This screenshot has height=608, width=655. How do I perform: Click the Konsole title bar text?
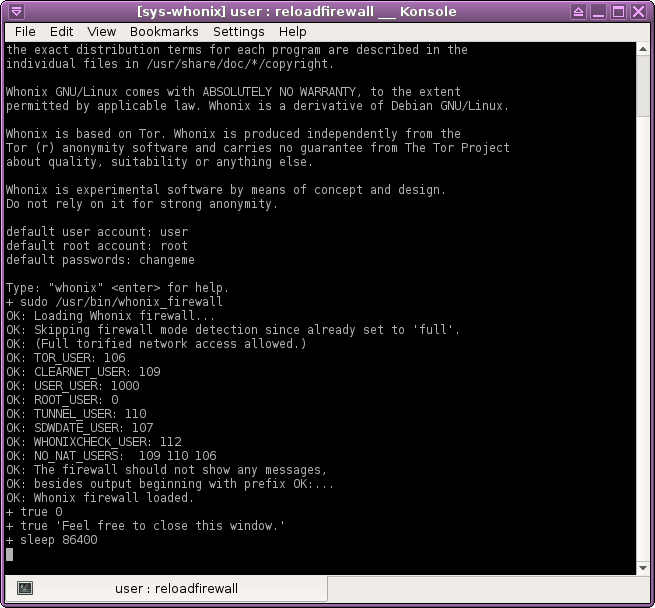tap(296, 11)
